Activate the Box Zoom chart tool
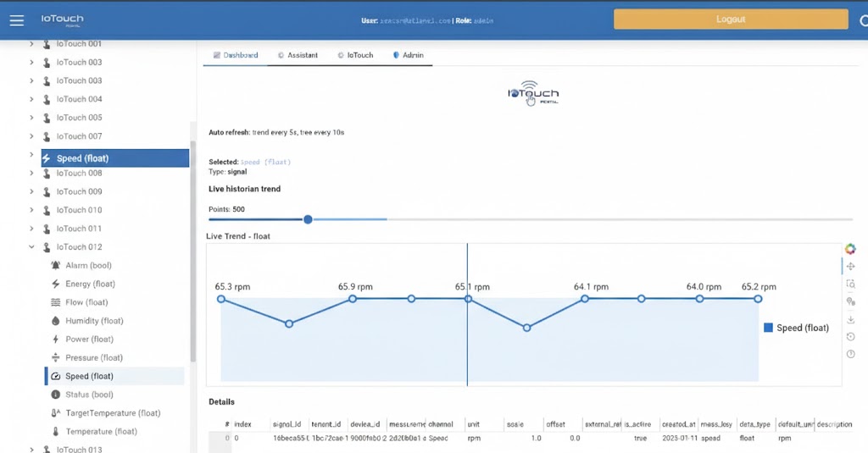Viewport: 868px width, 453px height. pyautogui.click(x=850, y=284)
